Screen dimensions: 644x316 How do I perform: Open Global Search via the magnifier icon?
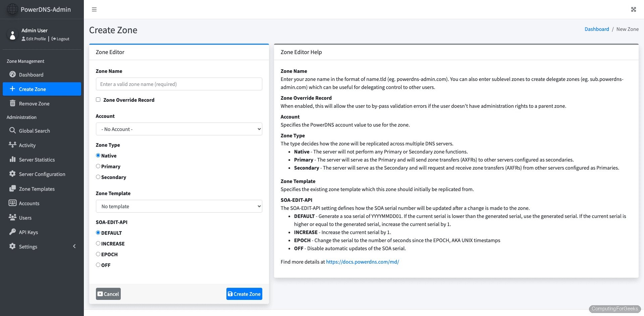(x=12, y=131)
